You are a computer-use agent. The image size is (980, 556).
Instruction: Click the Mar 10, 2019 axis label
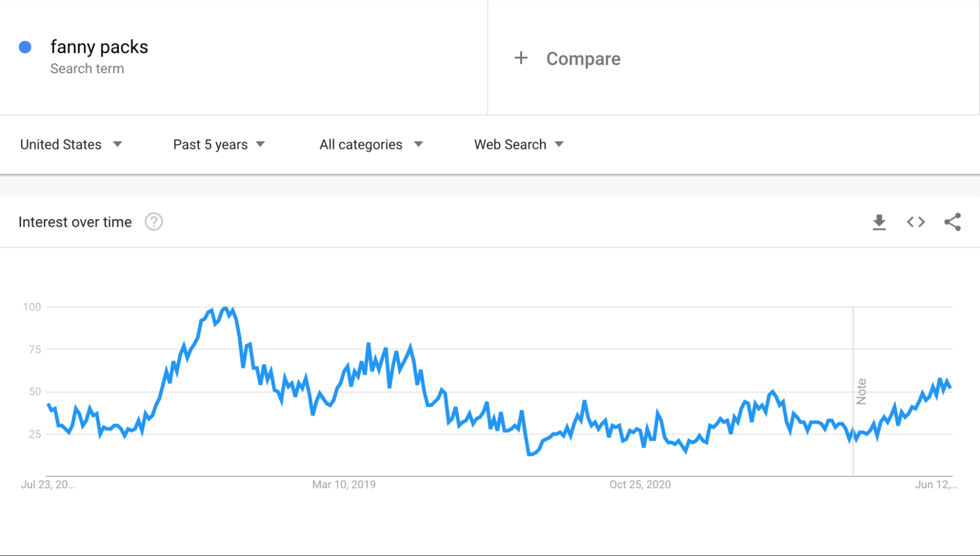click(344, 484)
